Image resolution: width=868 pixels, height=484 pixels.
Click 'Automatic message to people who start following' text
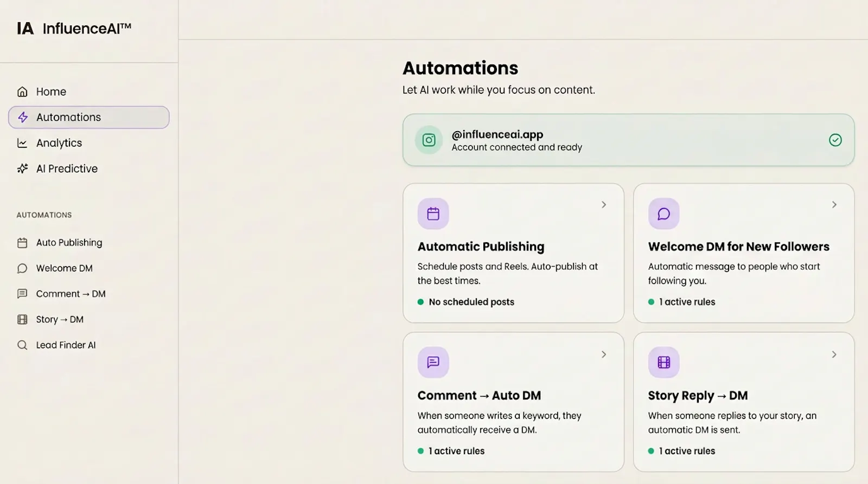(733, 274)
